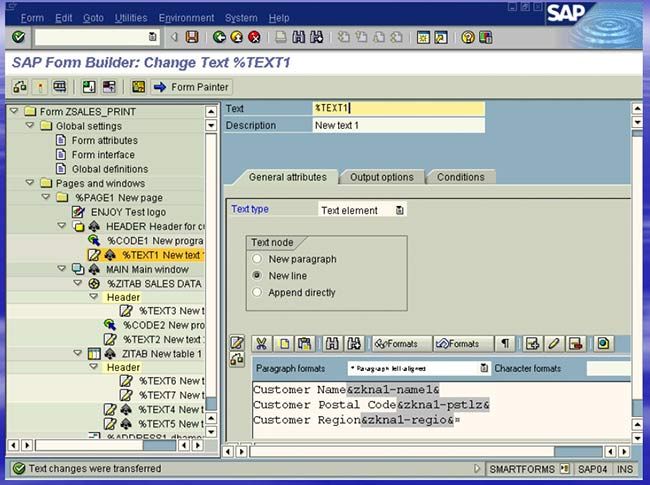
Task: Collapse the MAIN Main window node
Action: click(62, 269)
